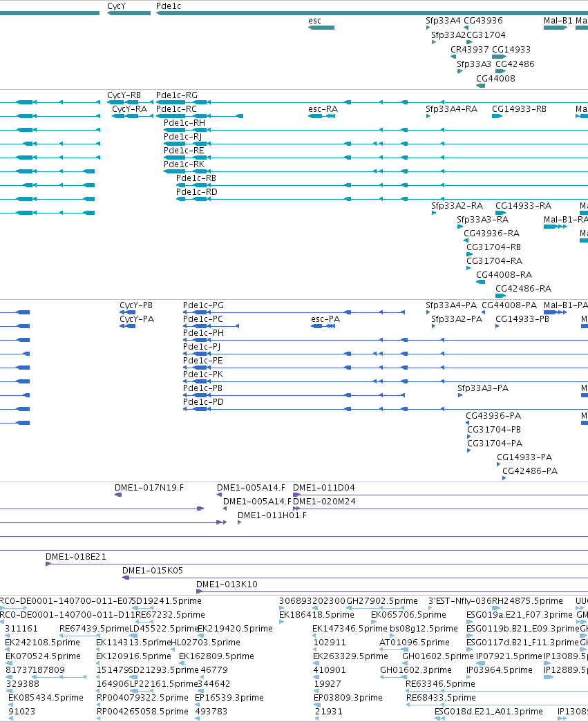Screen dimensions: 588x722
Task: Click the DME1-013K10 BAC label
Action: click(x=227, y=585)
